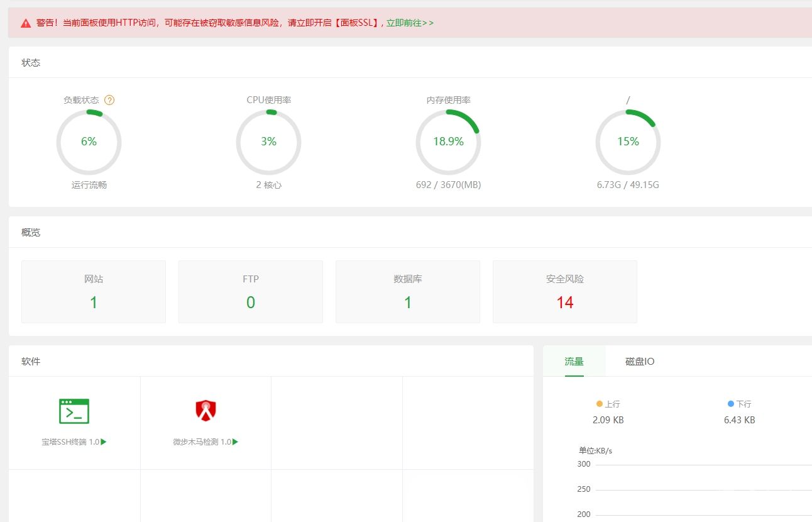Click the load status help question icon

(109, 100)
